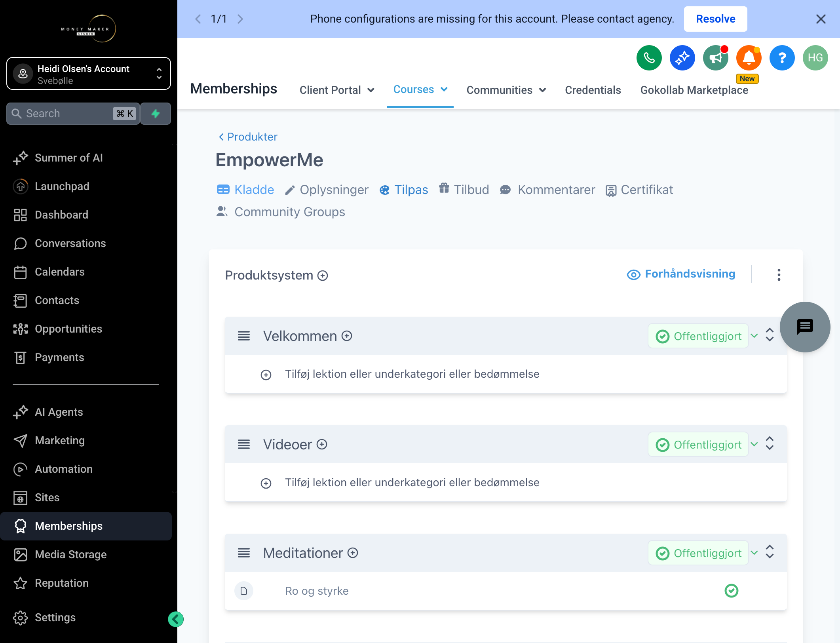Open the orange notifications bell
This screenshot has width=840, height=643.
click(749, 58)
